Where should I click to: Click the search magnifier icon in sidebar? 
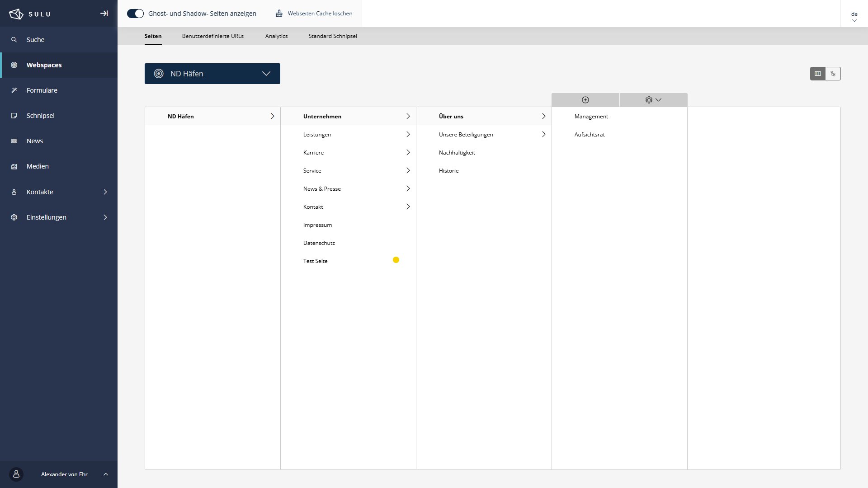pyautogui.click(x=14, y=40)
